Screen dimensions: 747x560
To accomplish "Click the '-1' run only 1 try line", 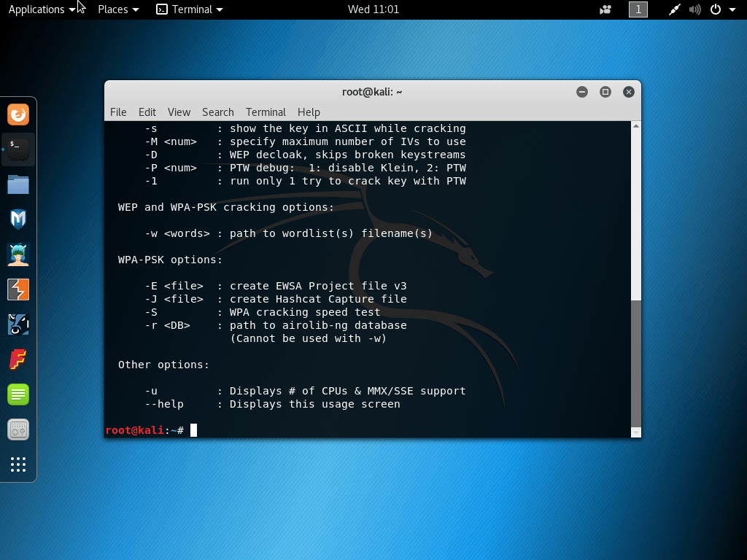I will tap(306, 181).
